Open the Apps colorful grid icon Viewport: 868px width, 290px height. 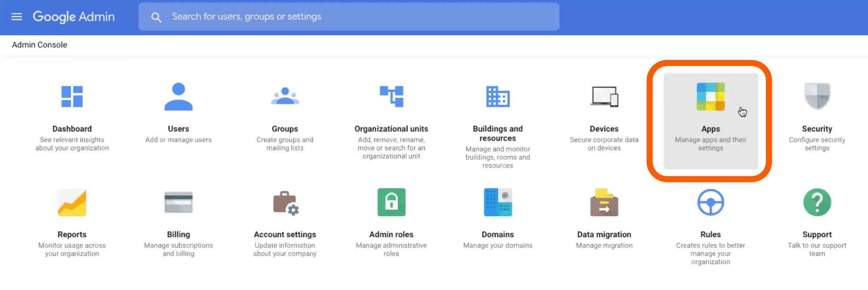(x=711, y=96)
